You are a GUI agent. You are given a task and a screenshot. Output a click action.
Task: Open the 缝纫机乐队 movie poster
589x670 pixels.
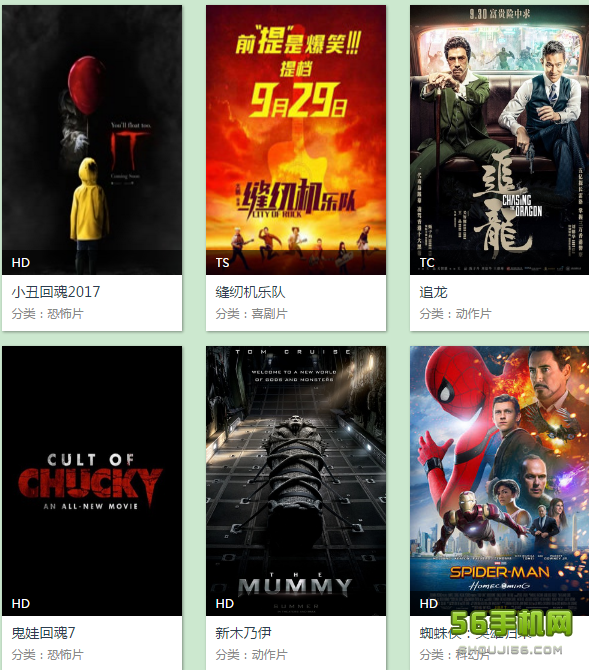(x=296, y=140)
